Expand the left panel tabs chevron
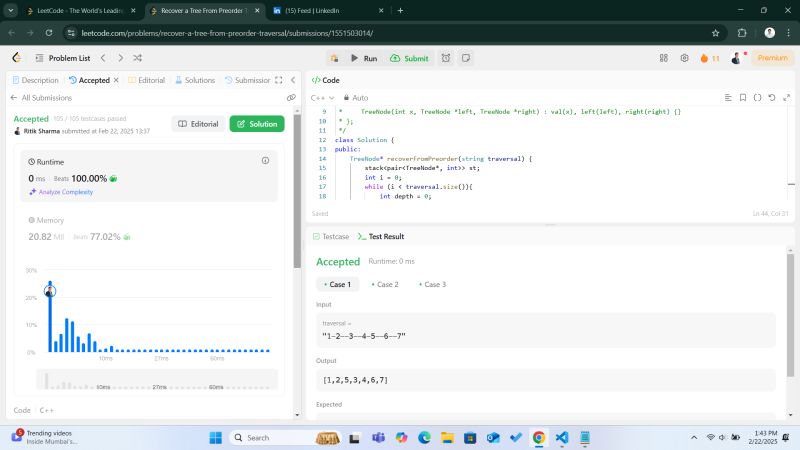 click(x=292, y=80)
